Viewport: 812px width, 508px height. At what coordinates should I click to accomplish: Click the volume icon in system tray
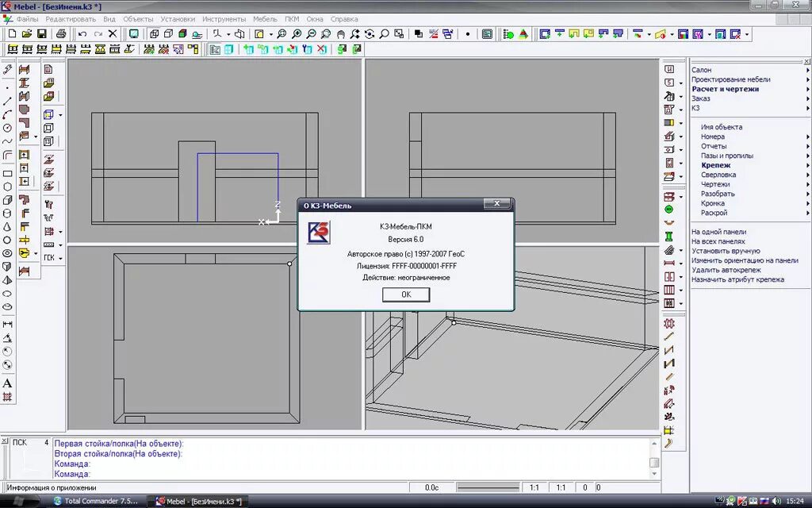pyautogui.click(x=776, y=501)
